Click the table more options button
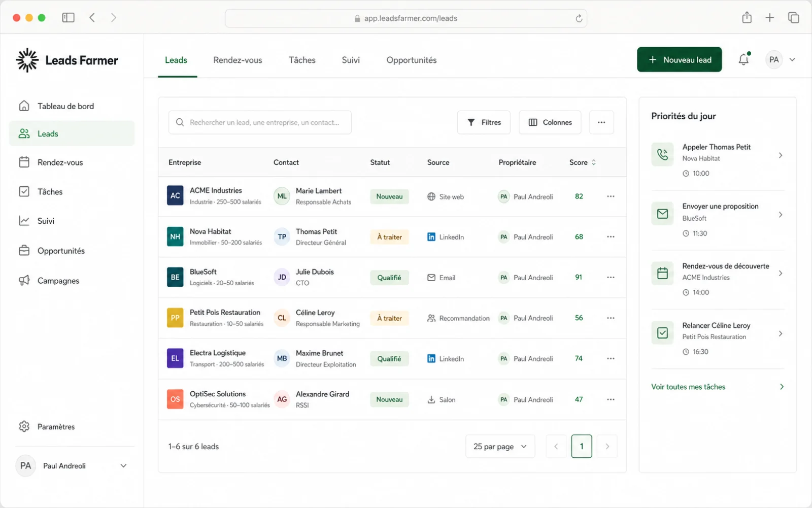This screenshot has height=508, width=812. point(601,122)
